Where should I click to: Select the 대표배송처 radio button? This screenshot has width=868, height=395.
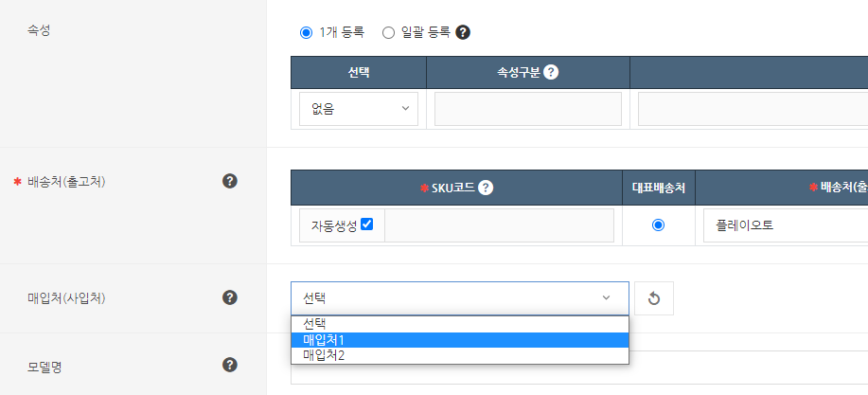point(658,224)
